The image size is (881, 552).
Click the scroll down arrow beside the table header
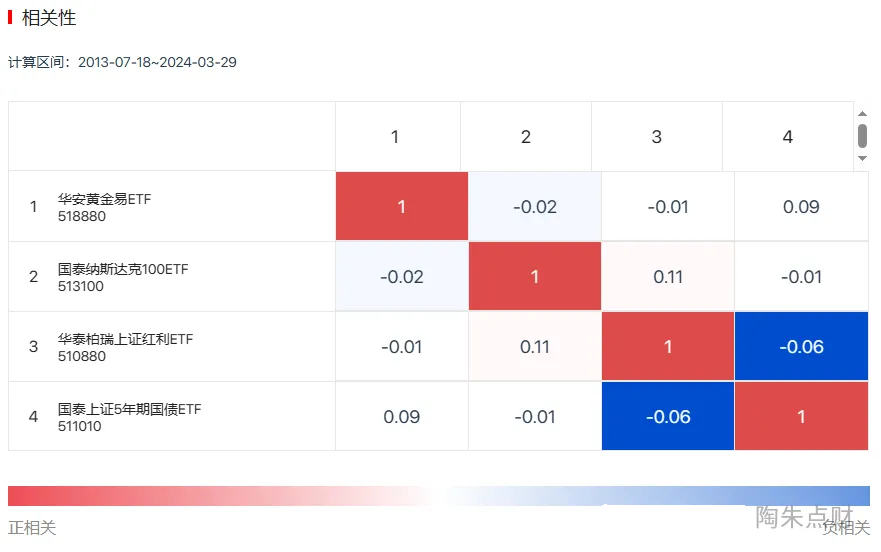pos(862,158)
